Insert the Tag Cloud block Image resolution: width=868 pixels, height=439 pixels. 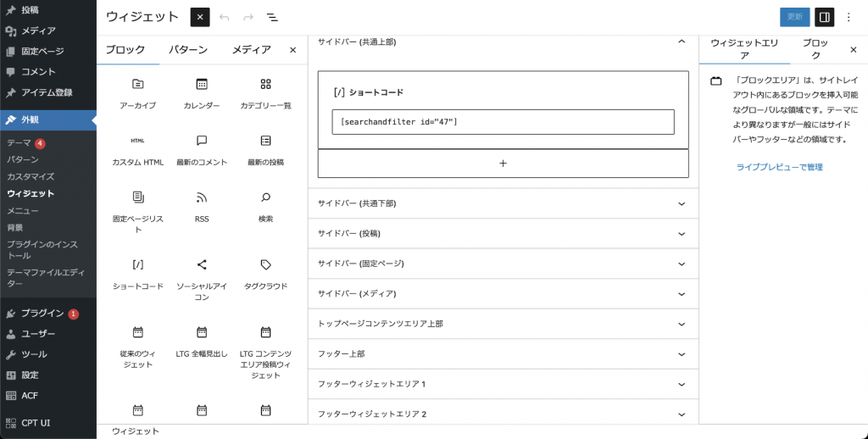click(265, 273)
